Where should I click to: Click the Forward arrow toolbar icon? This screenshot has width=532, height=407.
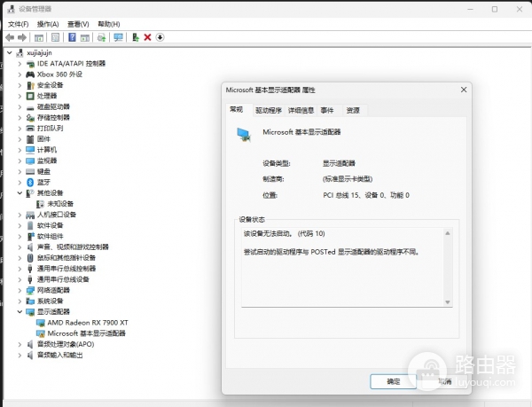[22, 37]
